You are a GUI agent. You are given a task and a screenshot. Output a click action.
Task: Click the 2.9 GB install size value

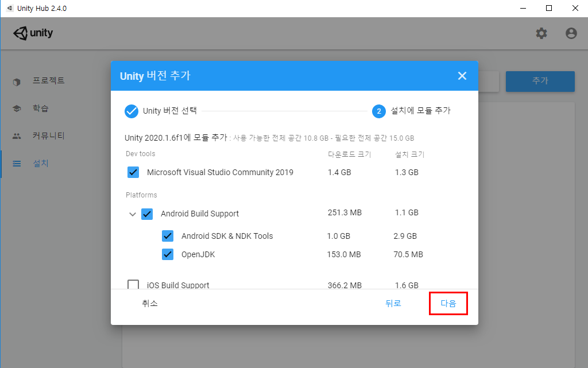(x=405, y=236)
